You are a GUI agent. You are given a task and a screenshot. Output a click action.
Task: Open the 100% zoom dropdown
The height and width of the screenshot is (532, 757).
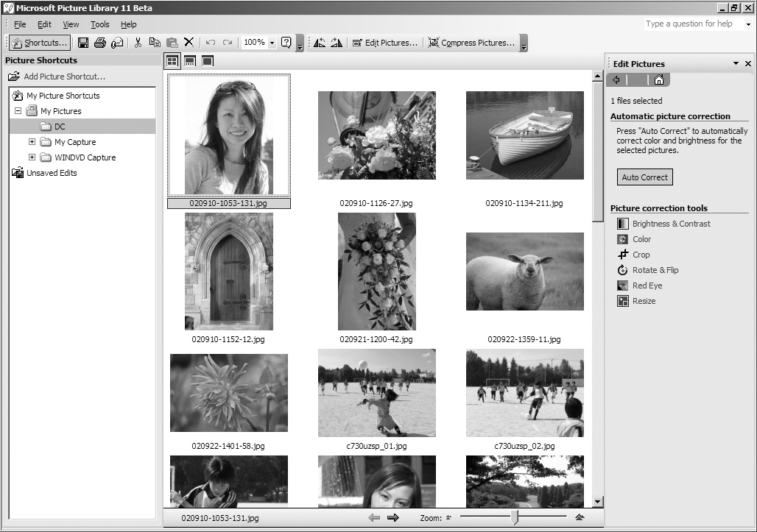[x=272, y=43]
